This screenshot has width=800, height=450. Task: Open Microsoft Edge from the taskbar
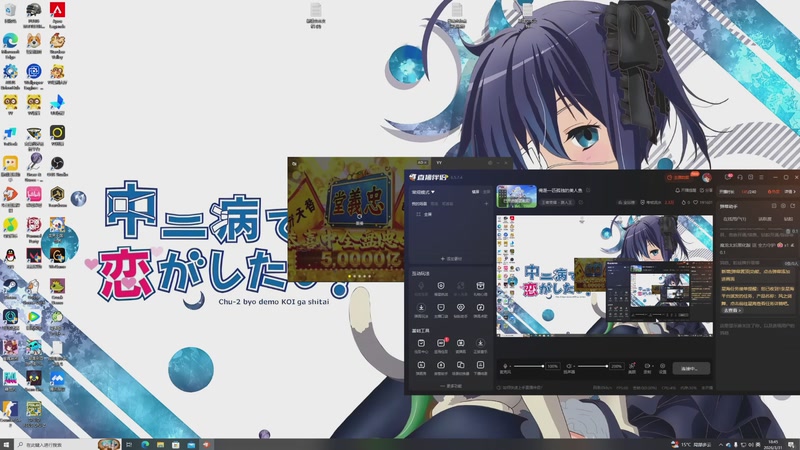(x=145, y=444)
